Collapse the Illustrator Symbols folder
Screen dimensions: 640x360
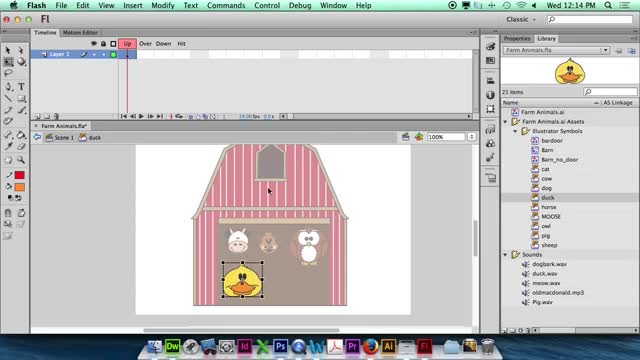516,131
